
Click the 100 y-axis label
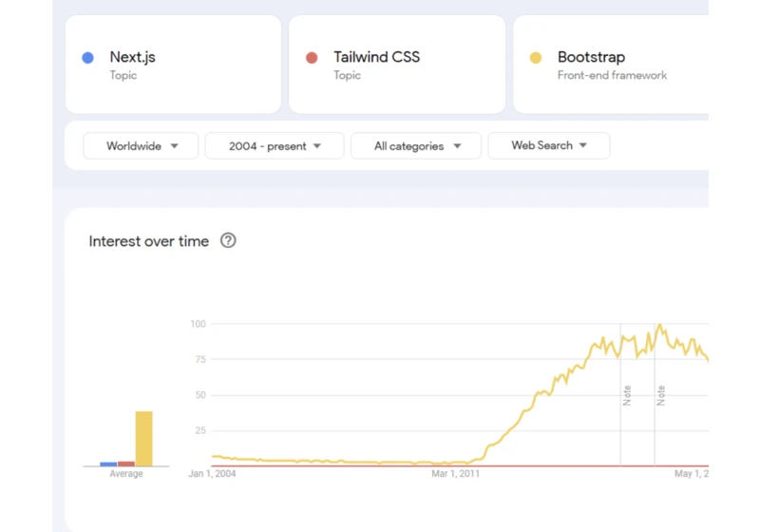198,324
